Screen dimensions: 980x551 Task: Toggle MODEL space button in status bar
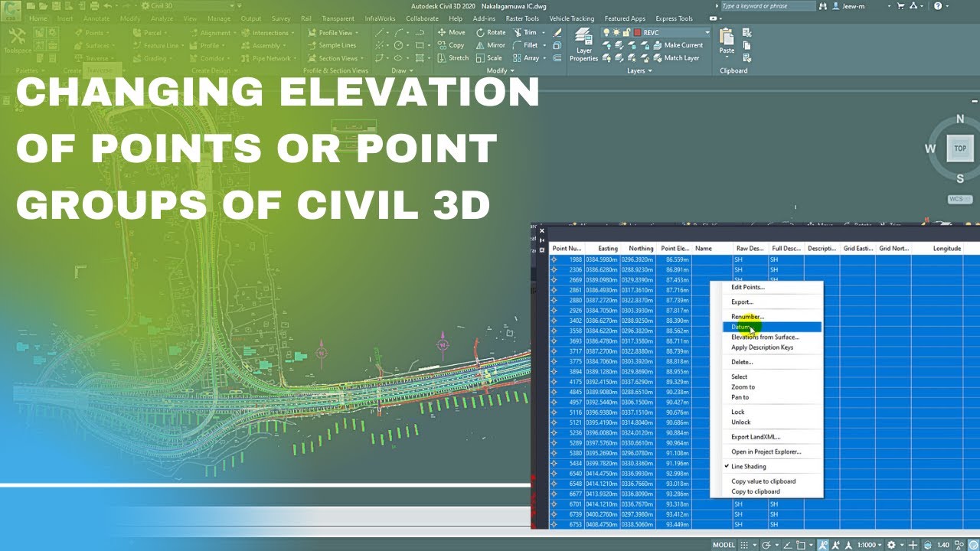click(724, 545)
